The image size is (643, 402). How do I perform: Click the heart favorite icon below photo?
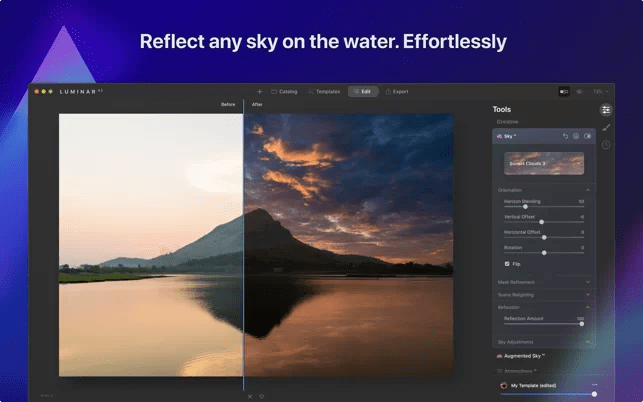tap(261, 397)
